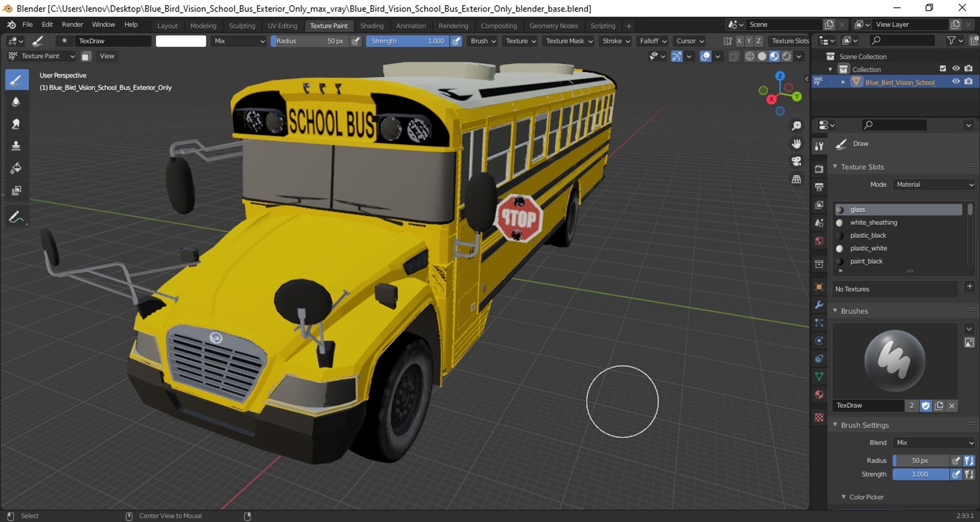Switch to the UV Editing workspace tab

pos(282,26)
